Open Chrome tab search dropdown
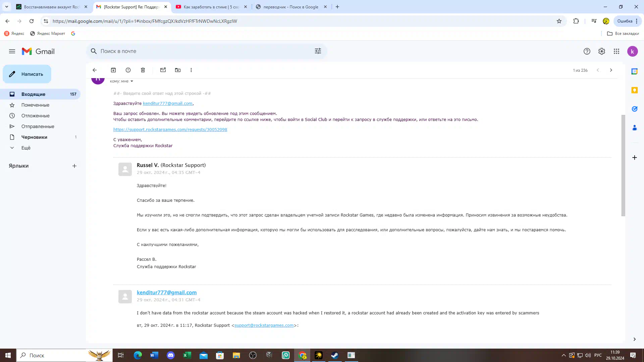This screenshot has width=644, height=362. tap(6, 7)
